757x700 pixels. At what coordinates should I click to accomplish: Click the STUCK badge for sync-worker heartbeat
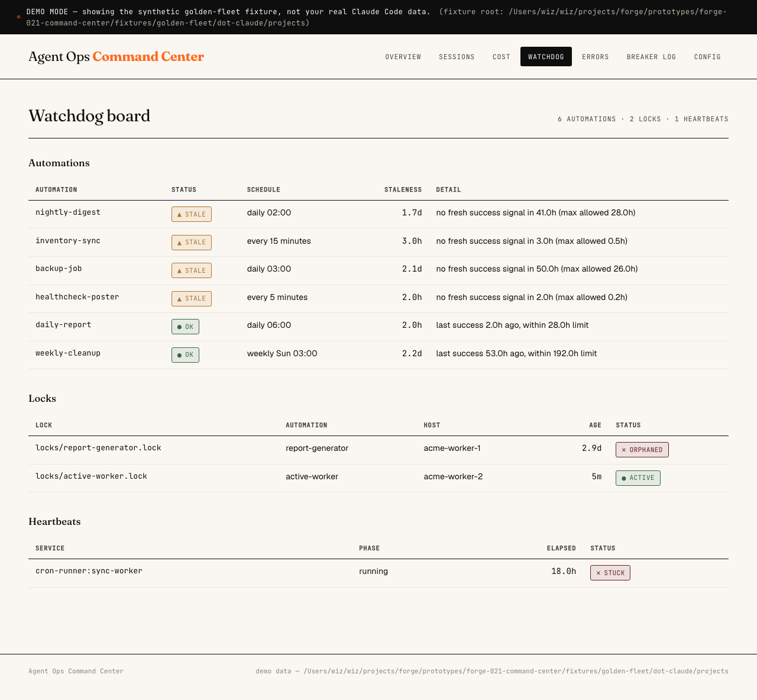tap(610, 573)
